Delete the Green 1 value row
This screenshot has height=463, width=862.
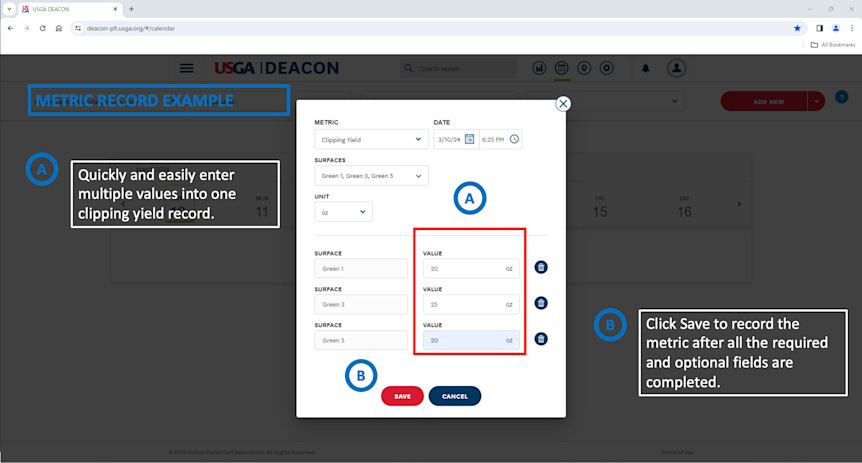coord(541,267)
